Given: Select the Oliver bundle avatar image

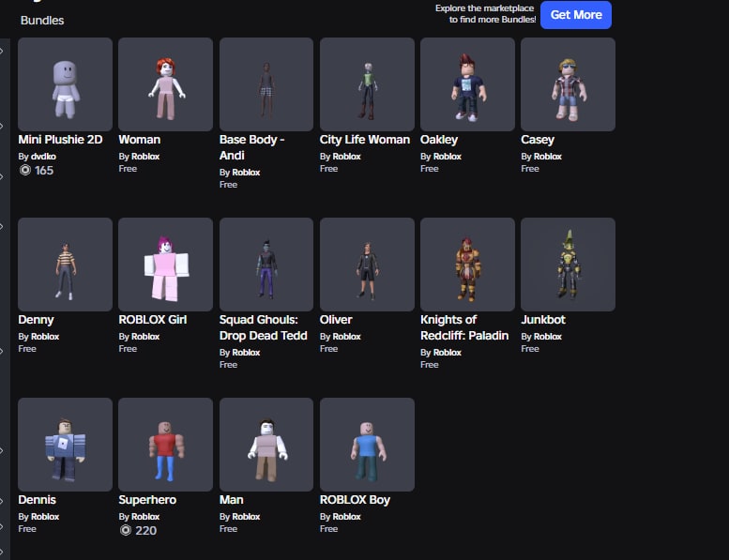Looking at the screenshot, I should coord(367,265).
